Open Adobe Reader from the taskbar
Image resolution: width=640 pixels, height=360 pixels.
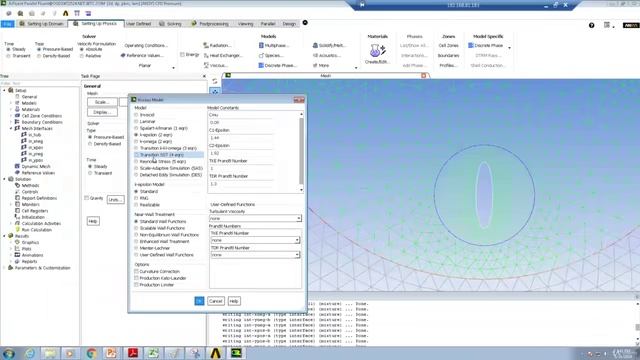(x=133, y=353)
